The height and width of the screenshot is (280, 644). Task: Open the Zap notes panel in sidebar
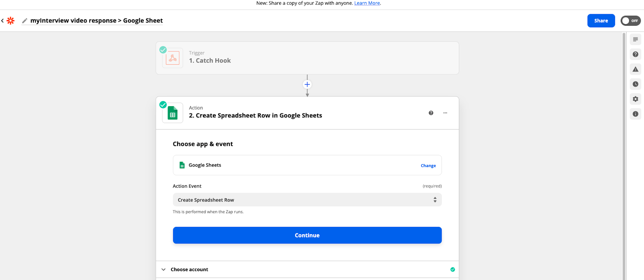636,39
